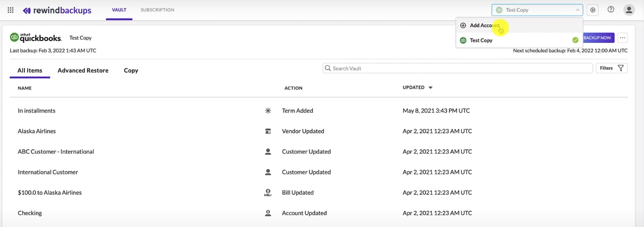Open the $100.0 to Alaska Airlines item
Screen dimensions: 644x227
pyautogui.click(x=50, y=193)
